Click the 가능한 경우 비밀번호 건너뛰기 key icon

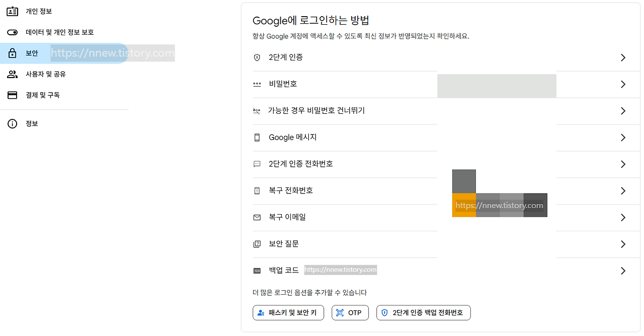[257, 111]
